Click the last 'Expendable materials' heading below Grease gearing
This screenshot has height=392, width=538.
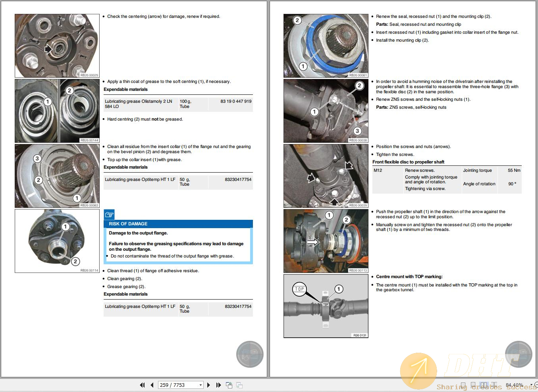coord(125,294)
